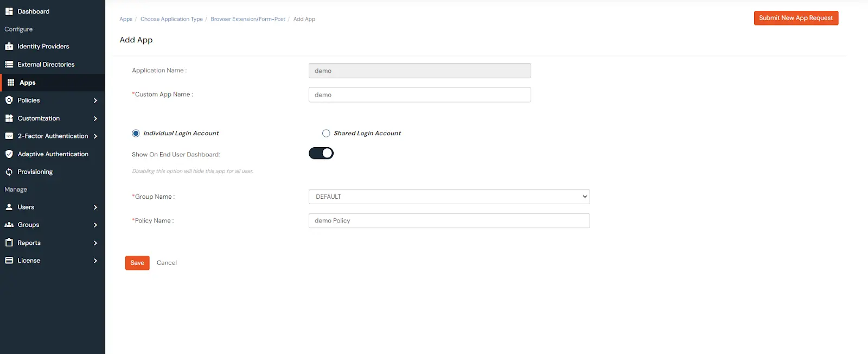This screenshot has height=354, width=868.
Task: Click the disabled Application Name field
Action: click(x=420, y=71)
